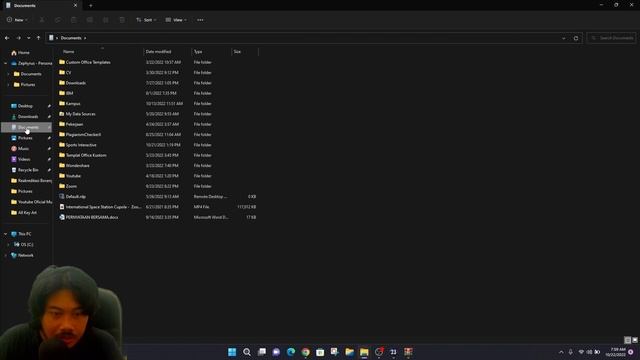Viewport: 640px width, 360px height.
Task: Expand the OneDrive Pictures subfolder
Action: pos(8,84)
